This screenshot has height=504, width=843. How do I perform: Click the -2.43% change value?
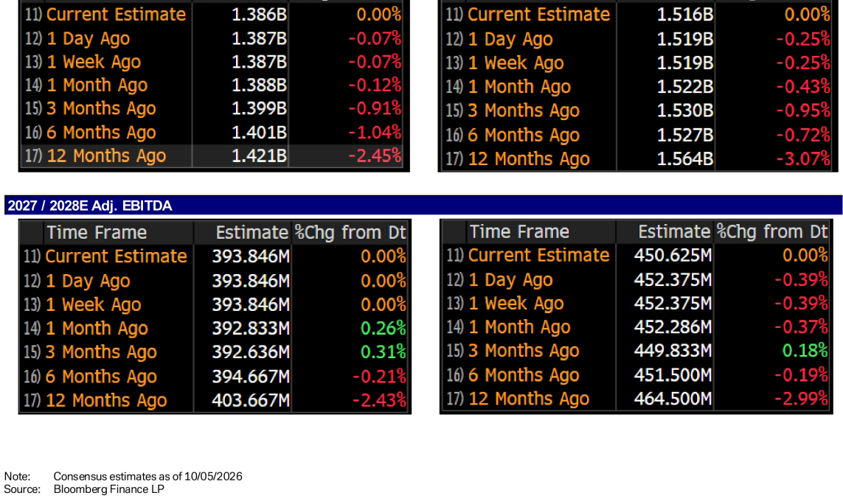click(x=379, y=400)
